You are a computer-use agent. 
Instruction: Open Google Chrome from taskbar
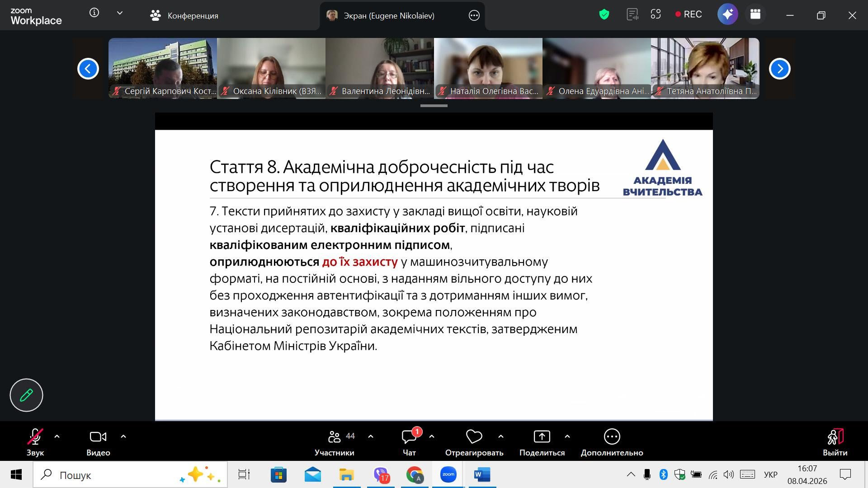coord(415,475)
